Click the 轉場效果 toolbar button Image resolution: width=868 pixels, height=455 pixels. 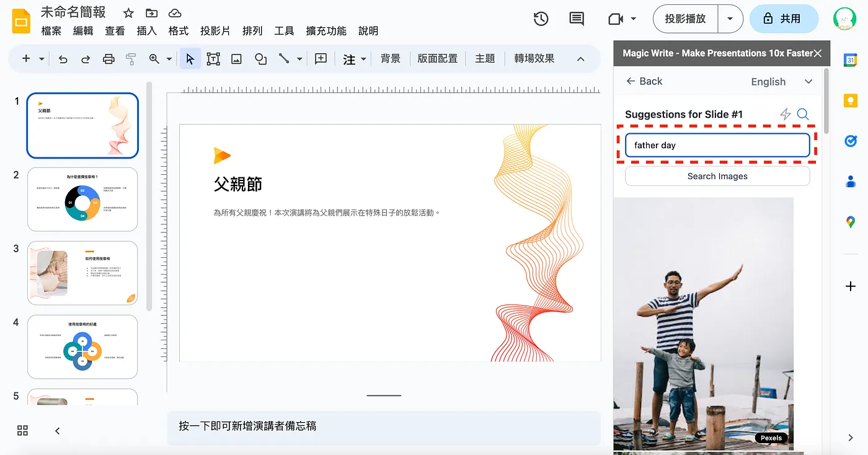(x=534, y=59)
